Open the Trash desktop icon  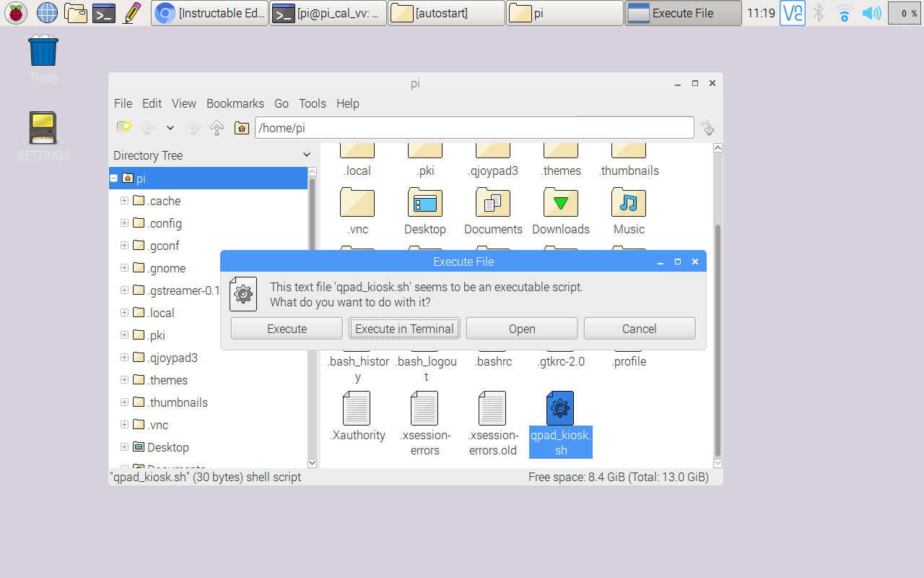(43, 52)
